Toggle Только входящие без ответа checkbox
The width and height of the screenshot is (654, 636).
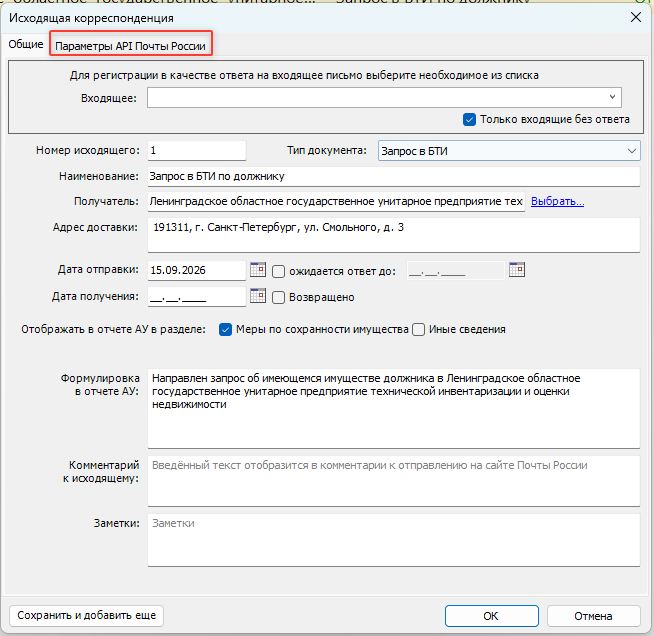(469, 120)
